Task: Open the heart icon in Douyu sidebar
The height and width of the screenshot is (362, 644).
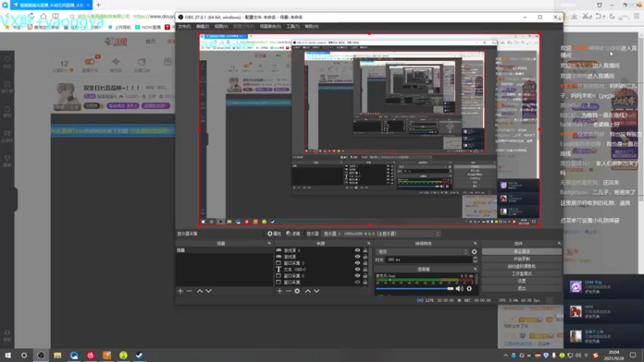Action: (x=7, y=60)
